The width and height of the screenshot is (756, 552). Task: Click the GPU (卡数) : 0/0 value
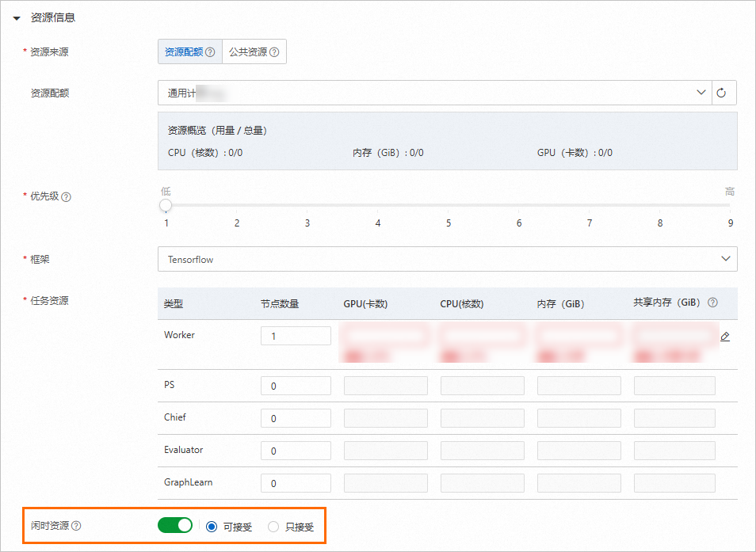pos(575,153)
